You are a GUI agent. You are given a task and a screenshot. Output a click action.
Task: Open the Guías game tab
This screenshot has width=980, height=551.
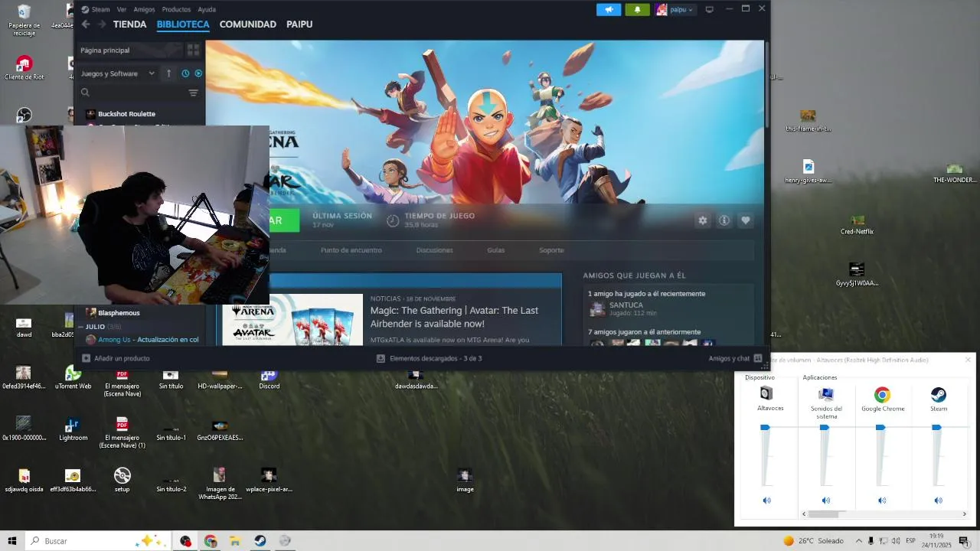click(x=496, y=250)
